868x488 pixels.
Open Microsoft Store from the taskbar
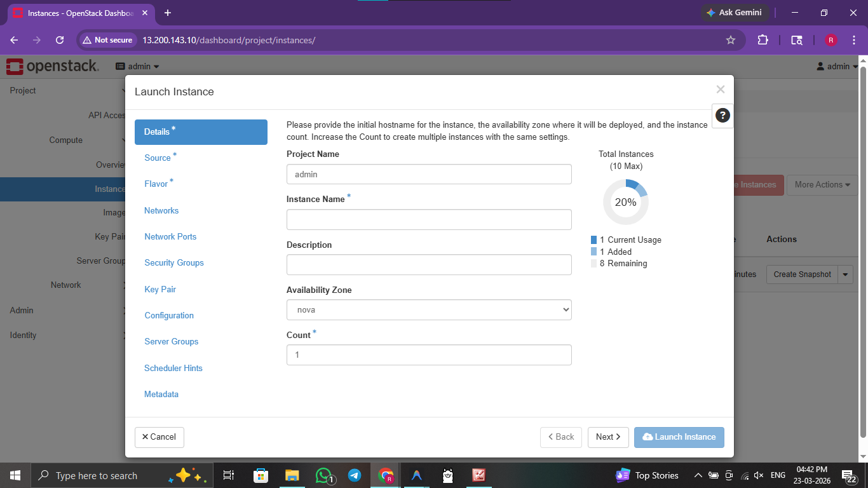point(261,475)
